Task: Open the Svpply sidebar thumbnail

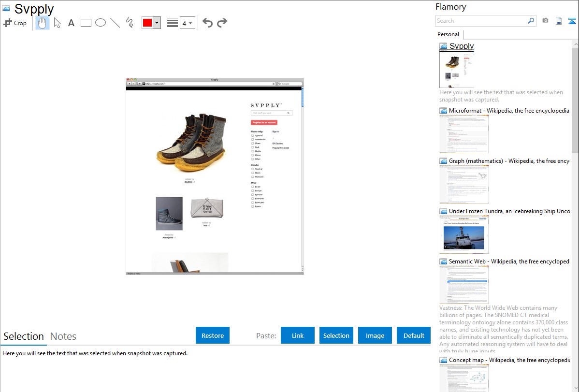Action: (x=457, y=69)
